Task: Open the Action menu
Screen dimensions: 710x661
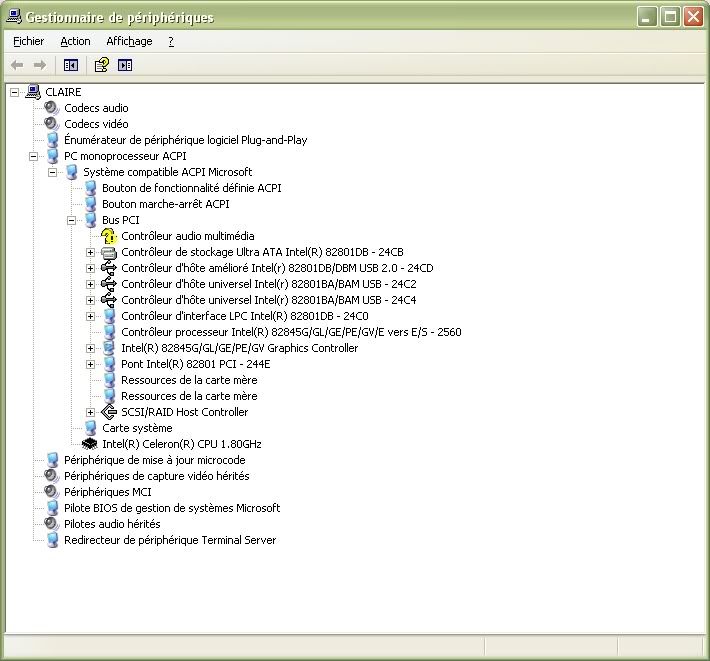Action: [75, 41]
